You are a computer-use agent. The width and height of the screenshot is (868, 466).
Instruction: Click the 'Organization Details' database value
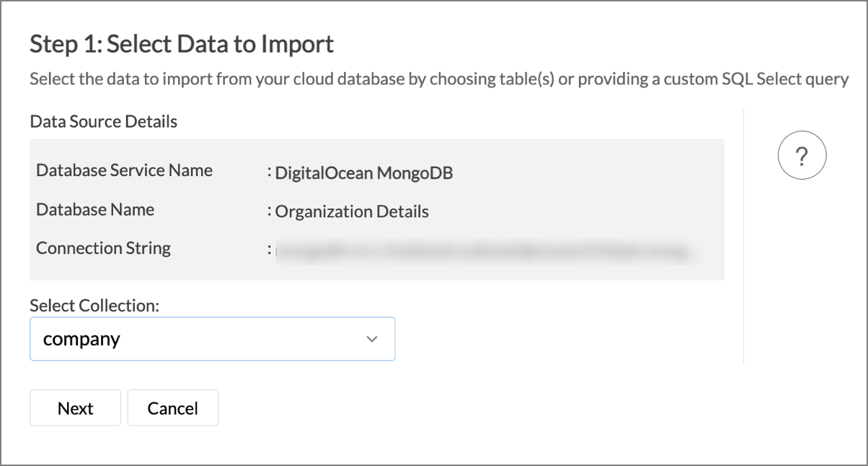point(352,212)
